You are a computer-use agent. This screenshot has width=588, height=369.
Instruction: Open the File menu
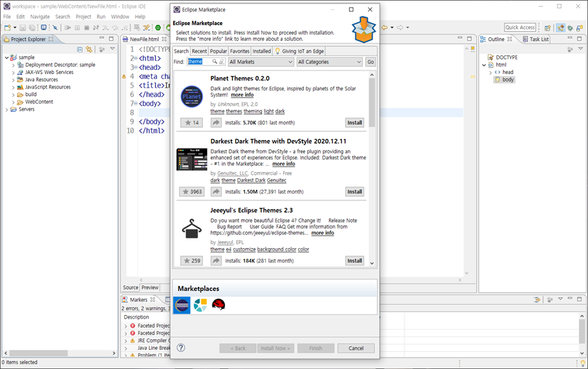point(7,17)
